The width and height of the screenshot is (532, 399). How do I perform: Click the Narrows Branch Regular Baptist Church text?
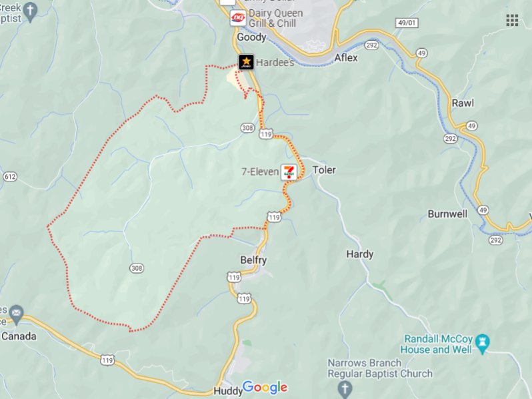click(x=380, y=368)
